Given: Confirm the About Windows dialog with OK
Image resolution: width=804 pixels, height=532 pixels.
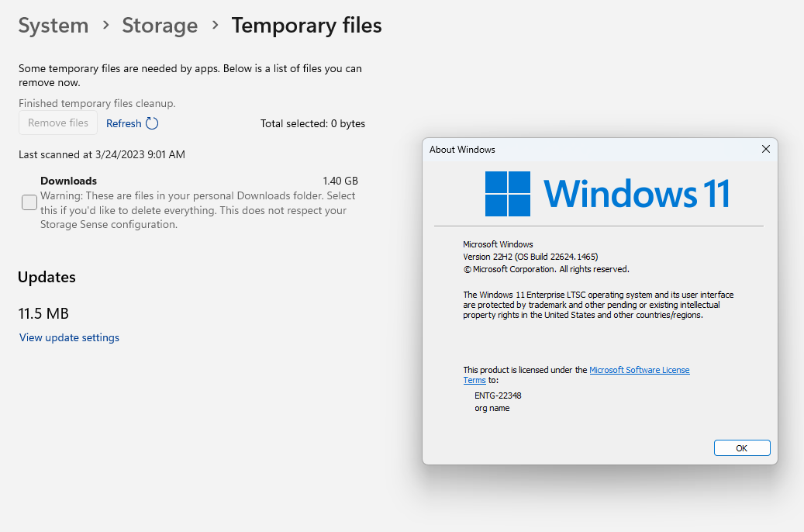Looking at the screenshot, I should [x=742, y=448].
